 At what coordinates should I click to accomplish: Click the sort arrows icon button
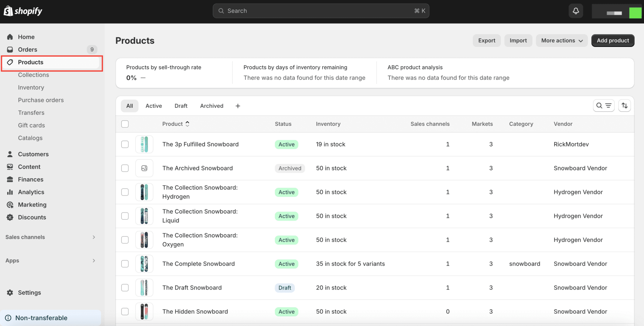[625, 106]
